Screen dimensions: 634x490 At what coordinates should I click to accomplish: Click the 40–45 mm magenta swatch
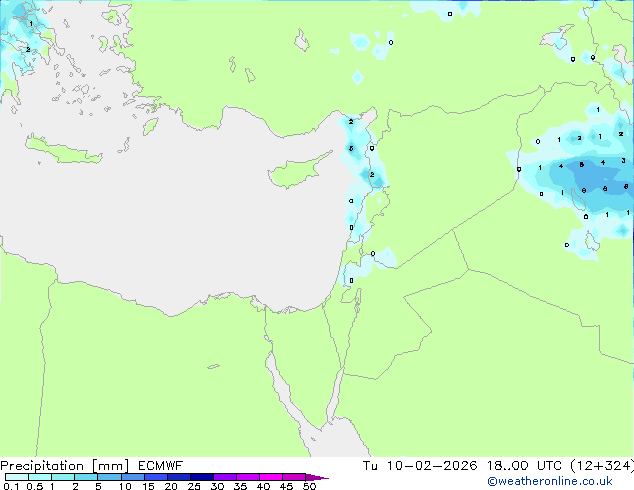pyautogui.click(x=271, y=477)
